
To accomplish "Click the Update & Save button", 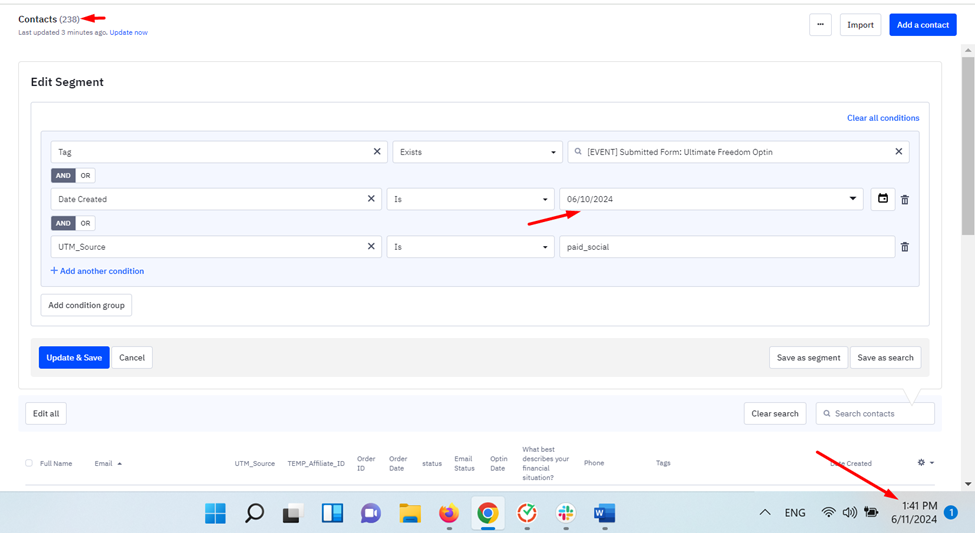I will [74, 358].
